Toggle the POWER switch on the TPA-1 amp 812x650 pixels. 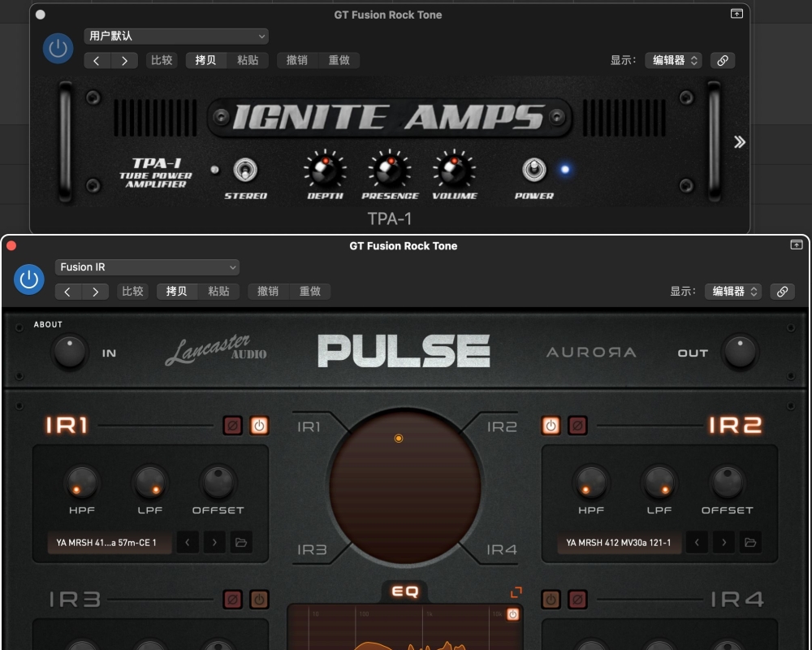click(533, 170)
